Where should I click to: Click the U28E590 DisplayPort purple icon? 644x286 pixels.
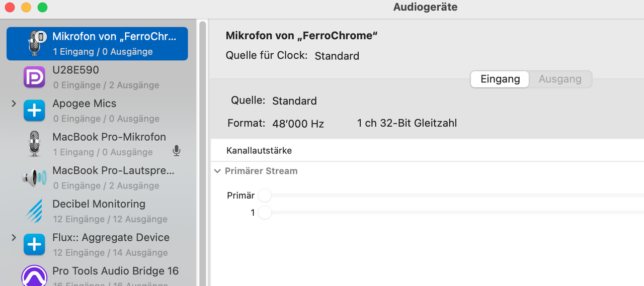click(x=35, y=77)
